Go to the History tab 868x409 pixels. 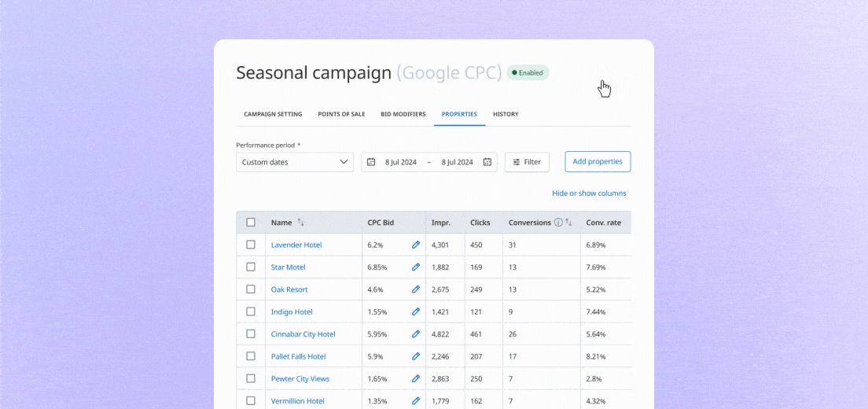click(506, 114)
